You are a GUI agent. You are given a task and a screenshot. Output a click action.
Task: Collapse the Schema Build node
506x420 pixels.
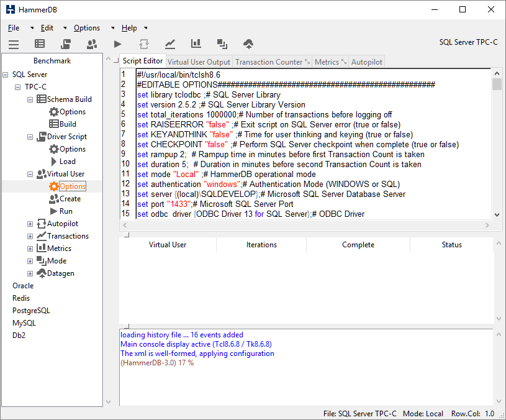(30, 100)
